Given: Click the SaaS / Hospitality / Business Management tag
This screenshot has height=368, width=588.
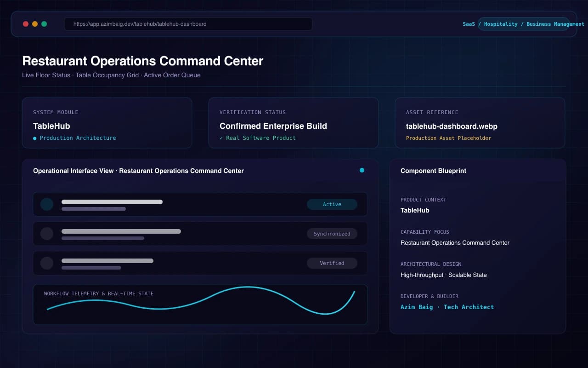Looking at the screenshot, I should click(x=524, y=24).
